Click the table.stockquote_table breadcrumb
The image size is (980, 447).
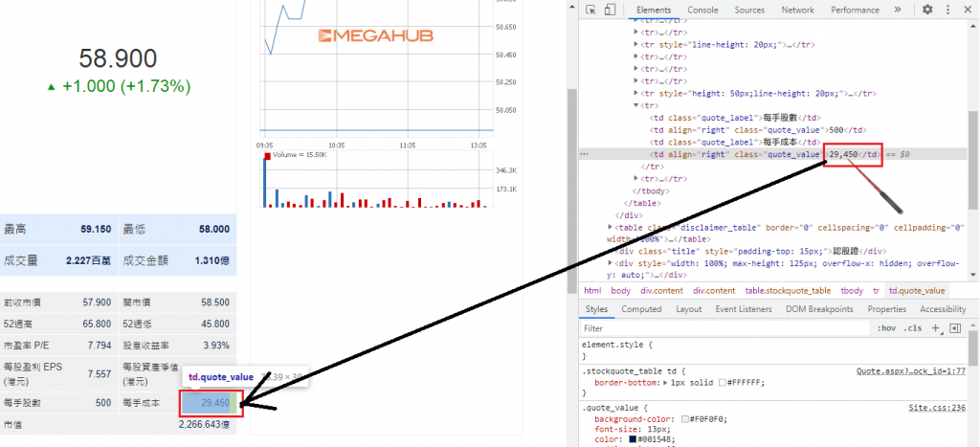coord(788,291)
